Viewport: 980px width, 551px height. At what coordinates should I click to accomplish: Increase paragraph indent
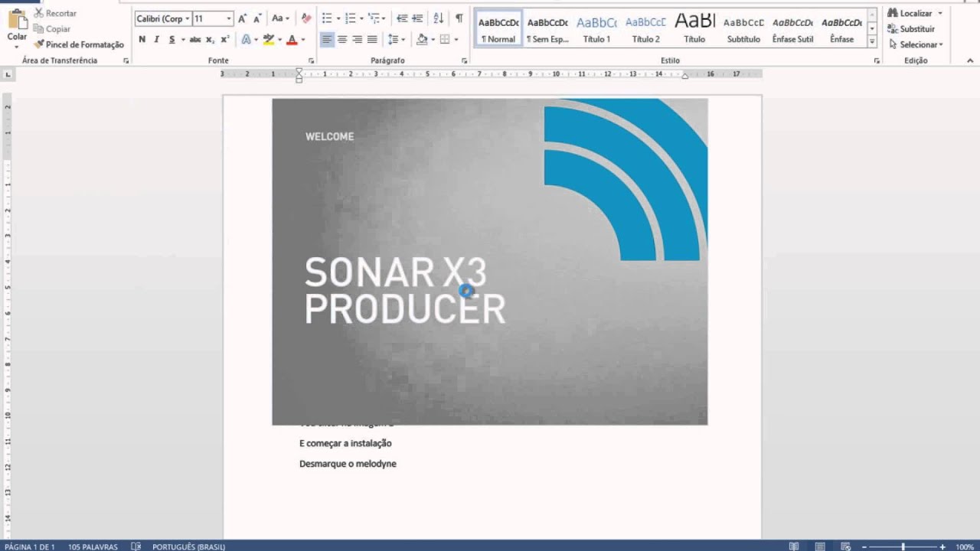(417, 18)
